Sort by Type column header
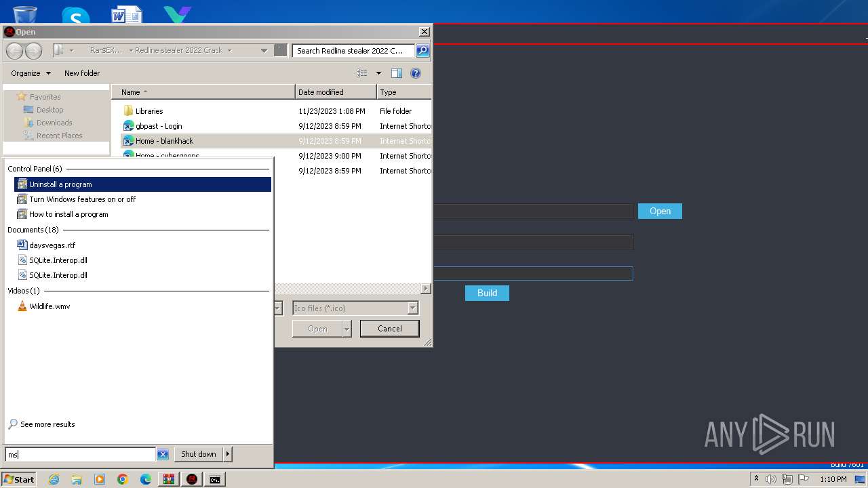The image size is (868, 488). click(x=404, y=92)
